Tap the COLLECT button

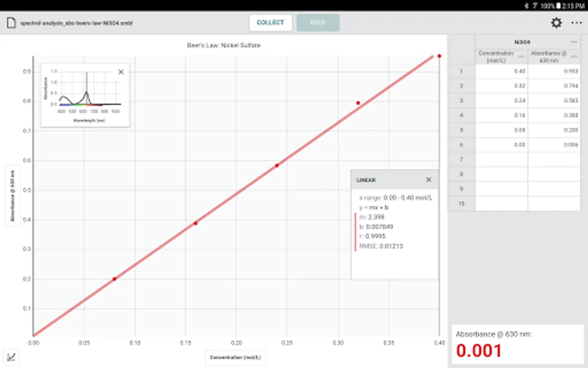tap(270, 22)
